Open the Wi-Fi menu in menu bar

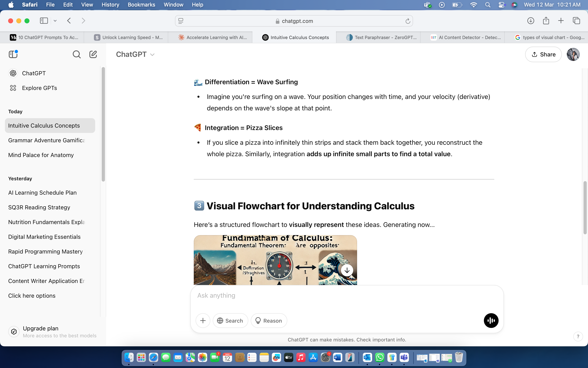473,5
